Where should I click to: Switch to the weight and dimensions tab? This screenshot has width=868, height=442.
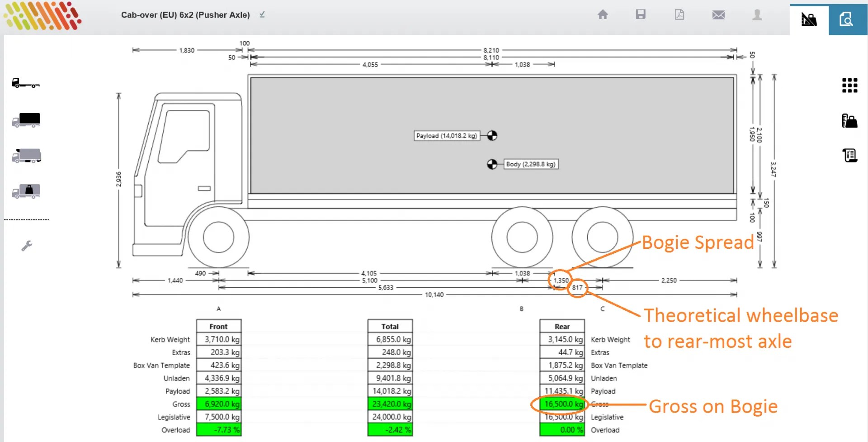(809, 19)
